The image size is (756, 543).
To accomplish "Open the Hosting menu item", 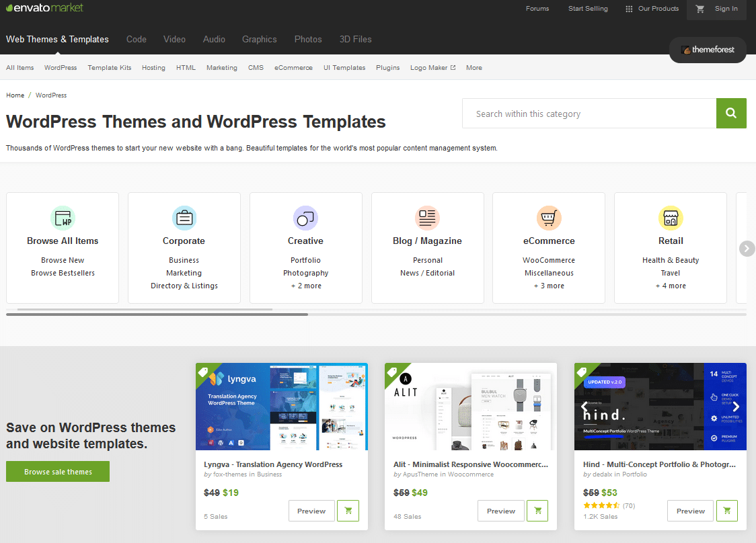I will coord(153,67).
